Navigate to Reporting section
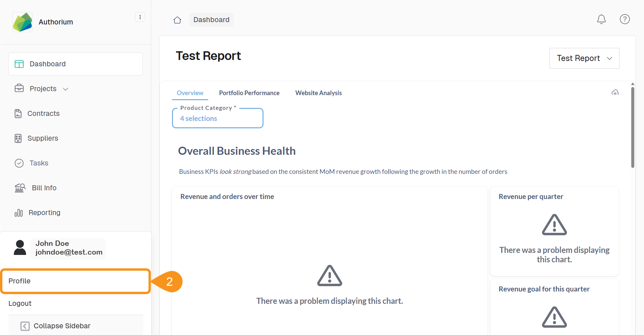Viewport: 644px width, 335px height. (x=44, y=213)
